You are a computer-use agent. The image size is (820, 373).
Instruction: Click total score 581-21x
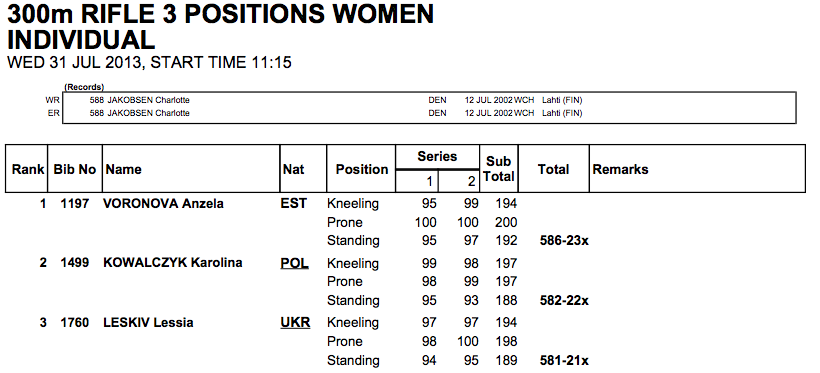tap(564, 361)
